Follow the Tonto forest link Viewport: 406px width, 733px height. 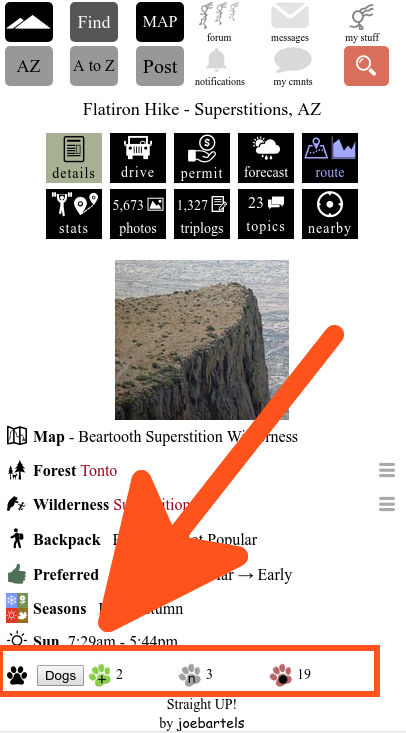point(99,471)
